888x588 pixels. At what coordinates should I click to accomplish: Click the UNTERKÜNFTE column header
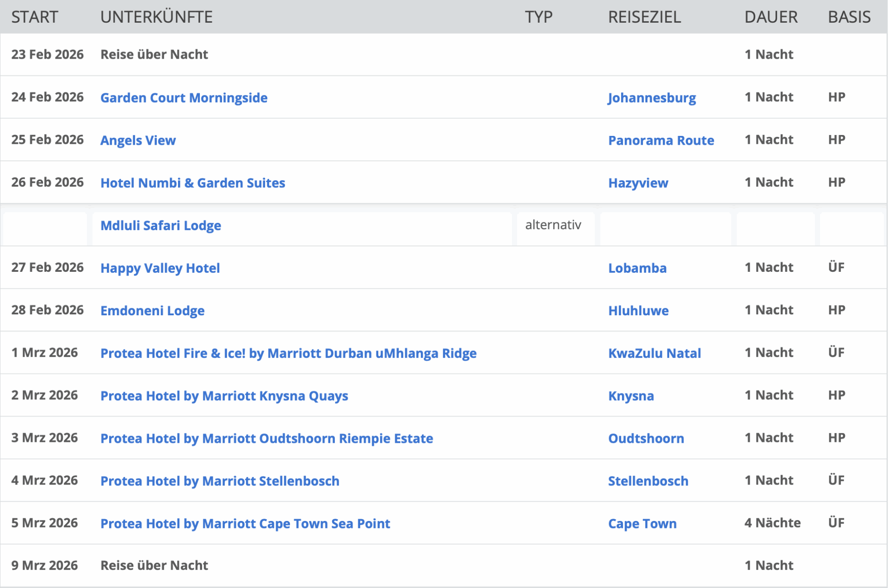156,17
